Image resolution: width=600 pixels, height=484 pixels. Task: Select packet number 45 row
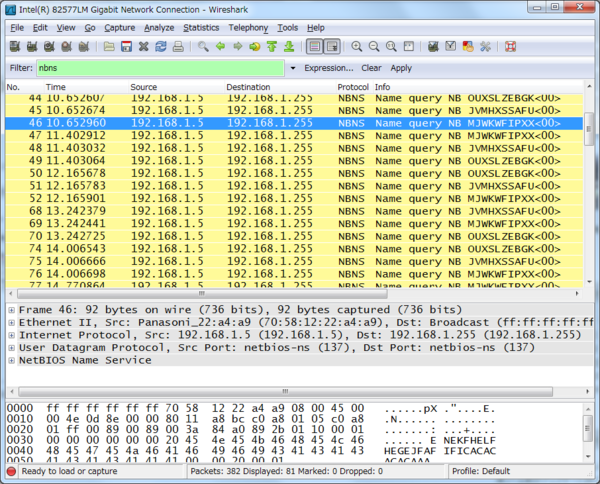click(x=294, y=111)
